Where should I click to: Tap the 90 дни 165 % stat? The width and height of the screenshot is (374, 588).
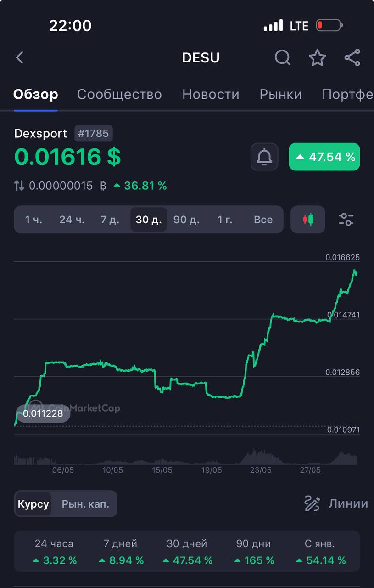(x=254, y=552)
